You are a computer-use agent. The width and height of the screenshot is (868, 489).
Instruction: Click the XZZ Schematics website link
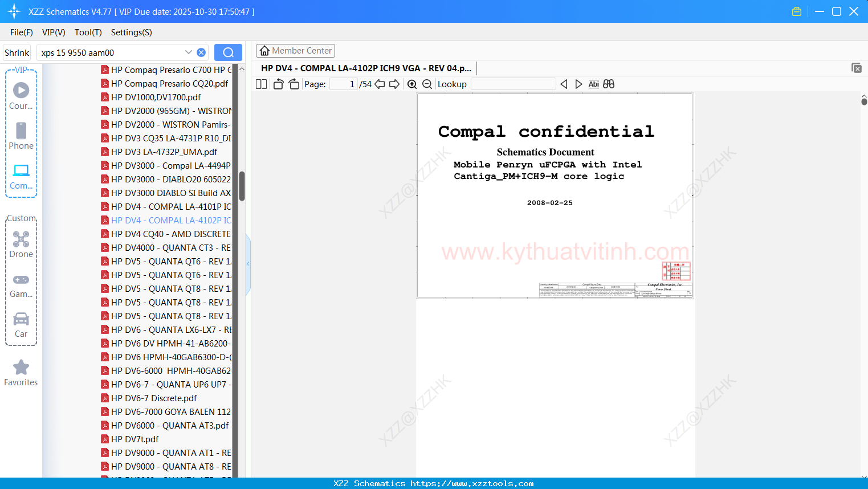pos(472,483)
